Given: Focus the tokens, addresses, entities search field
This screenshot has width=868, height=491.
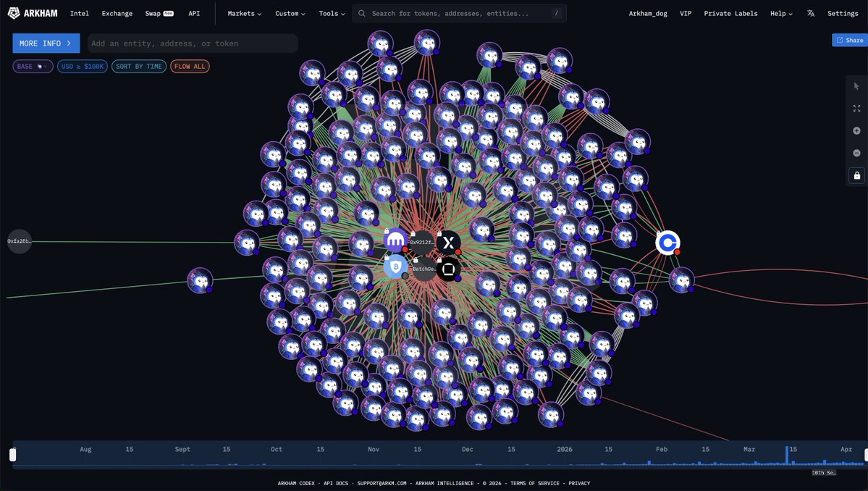Looking at the screenshot, I should (459, 13).
